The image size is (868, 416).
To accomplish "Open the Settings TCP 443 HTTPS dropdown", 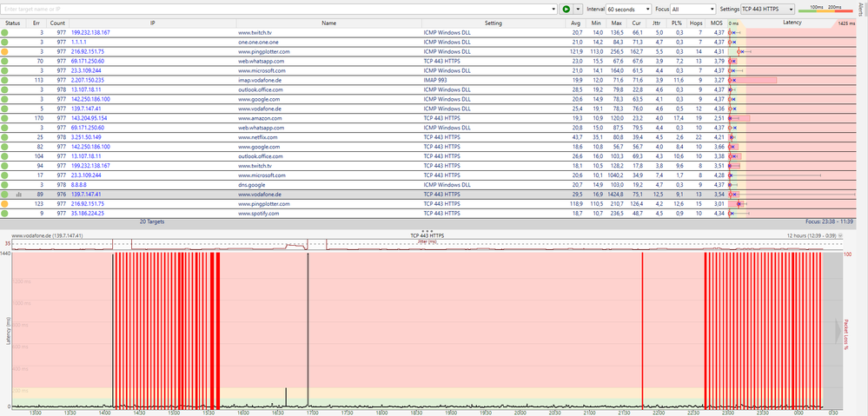I will coord(768,10).
